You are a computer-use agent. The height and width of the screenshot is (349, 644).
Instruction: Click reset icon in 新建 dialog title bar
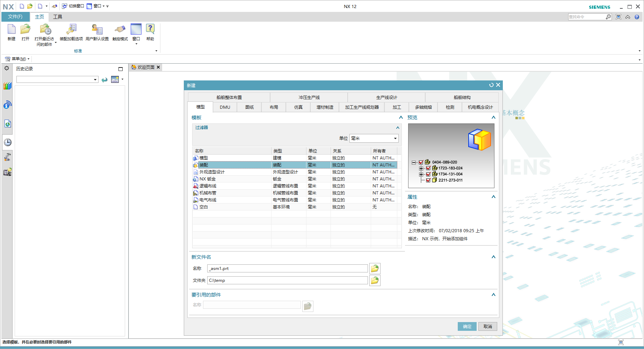(491, 85)
